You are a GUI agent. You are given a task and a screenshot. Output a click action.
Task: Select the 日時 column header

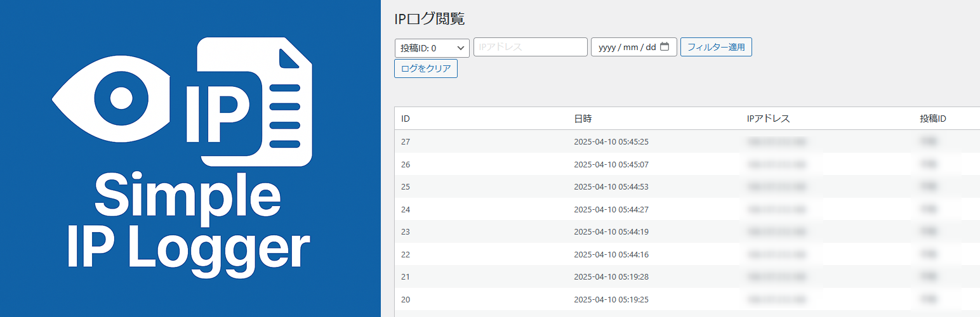point(583,119)
